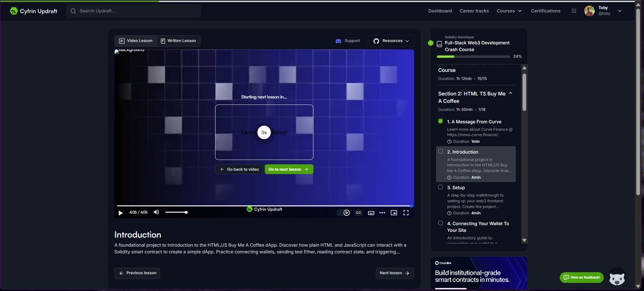The width and height of the screenshot is (644, 291).
Task: Toggle closed captions CC
Action: (358, 213)
